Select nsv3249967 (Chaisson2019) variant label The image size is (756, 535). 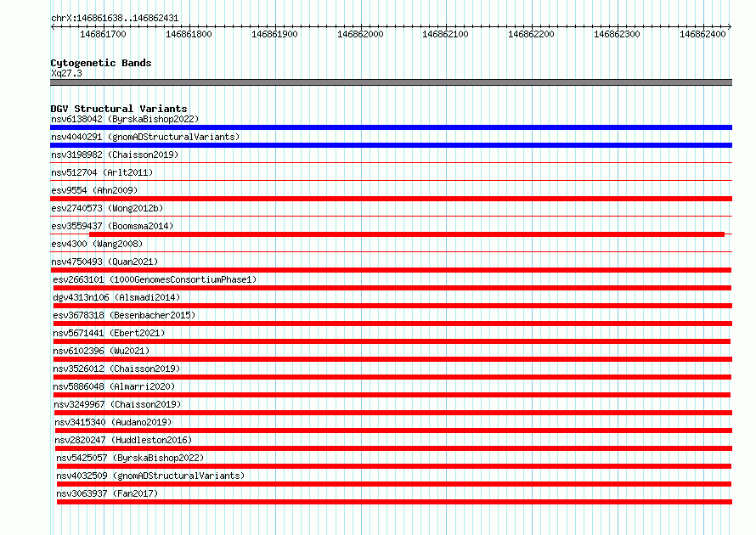pyautogui.click(x=117, y=404)
